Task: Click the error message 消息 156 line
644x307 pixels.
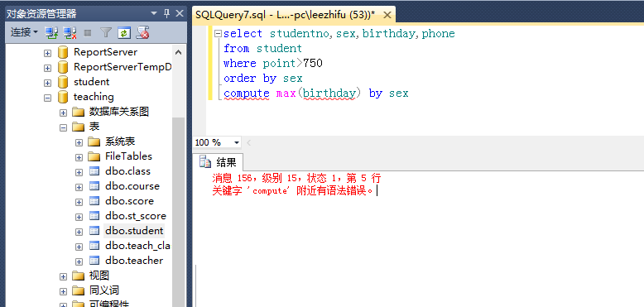Action: coord(296,179)
